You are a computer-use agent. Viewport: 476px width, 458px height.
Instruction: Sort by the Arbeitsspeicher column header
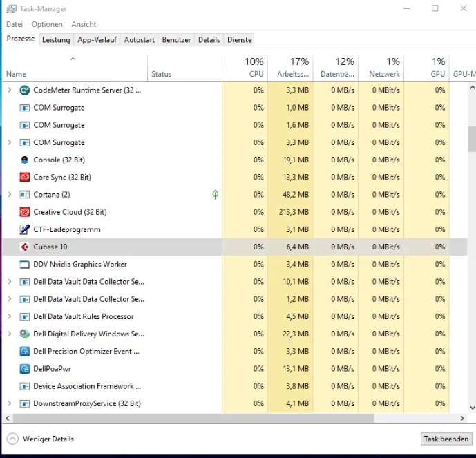pyautogui.click(x=291, y=68)
